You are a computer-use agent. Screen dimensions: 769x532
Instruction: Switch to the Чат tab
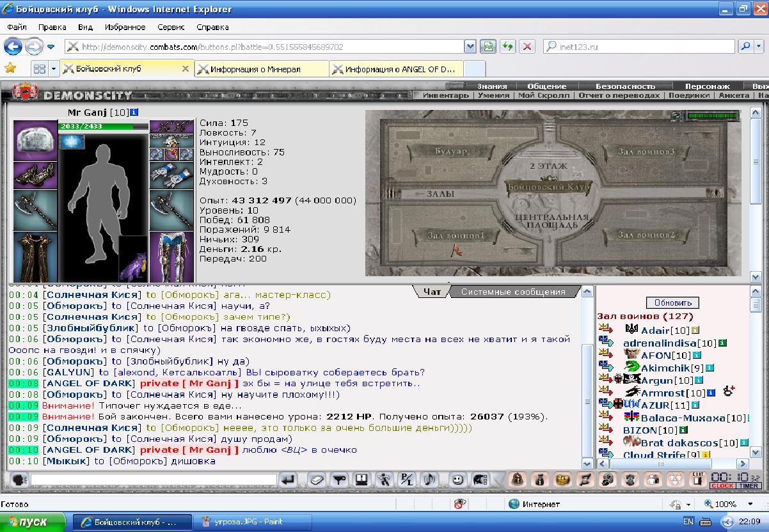pyautogui.click(x=433, y=292)
